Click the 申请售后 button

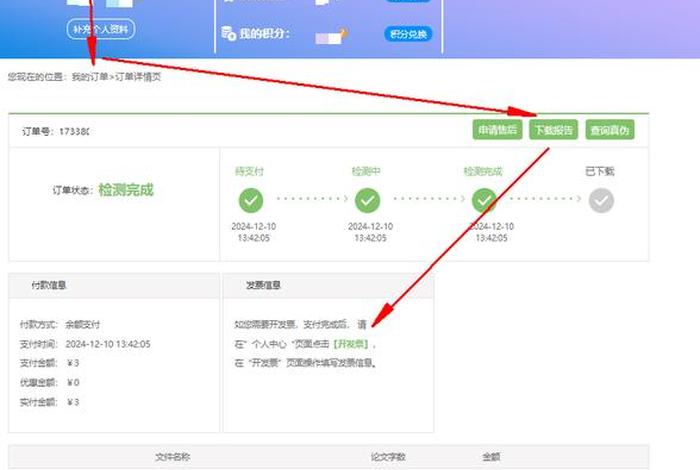coord(497,130)
